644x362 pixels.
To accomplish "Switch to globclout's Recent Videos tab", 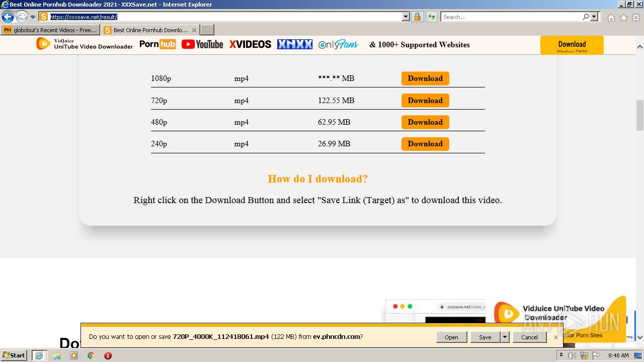I will 50,30.
